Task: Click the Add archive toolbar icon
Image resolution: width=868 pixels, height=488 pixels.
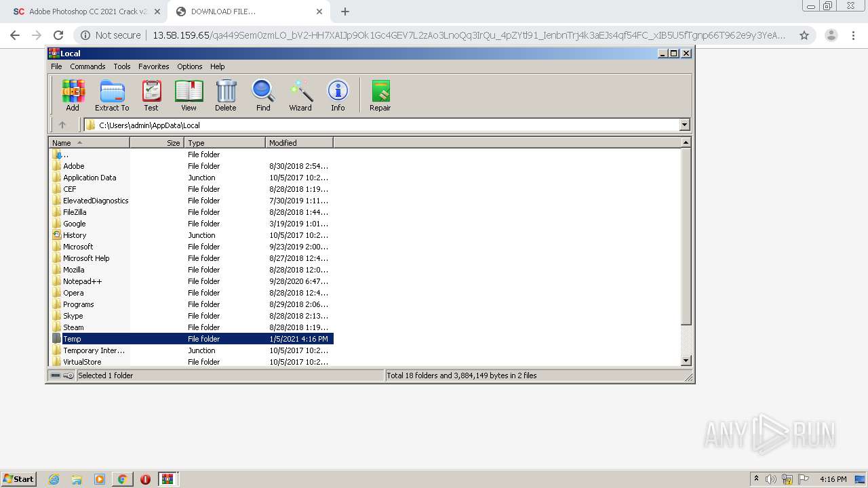Action: (73, 95)
